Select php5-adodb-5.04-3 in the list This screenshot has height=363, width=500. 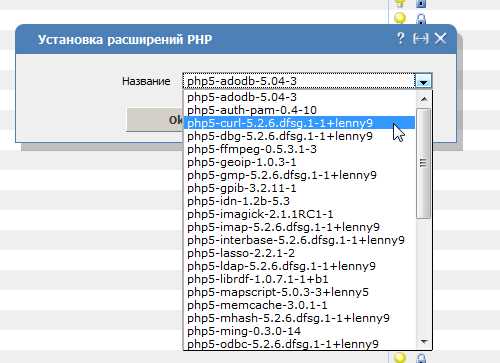coord(299,97)
